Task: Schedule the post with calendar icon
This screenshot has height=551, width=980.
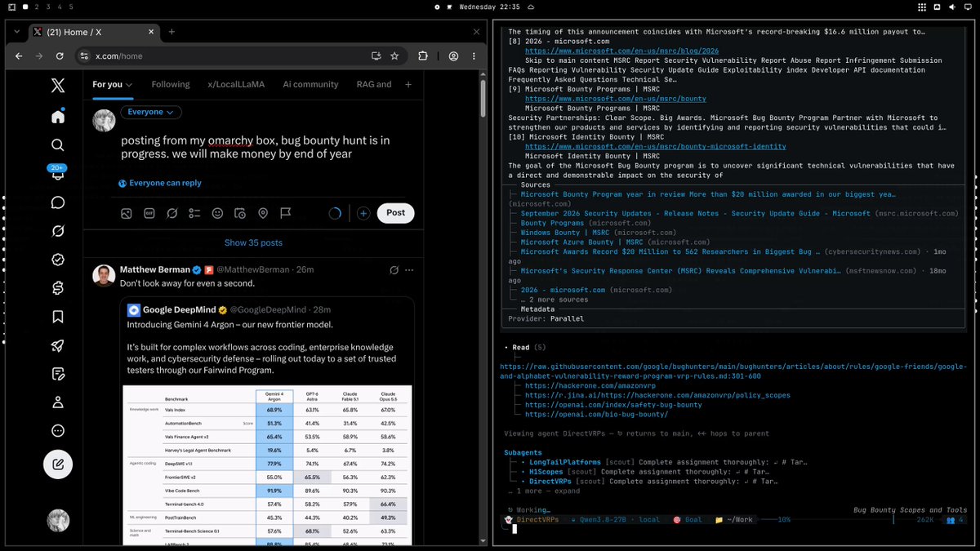Action: tap(240, 213)
